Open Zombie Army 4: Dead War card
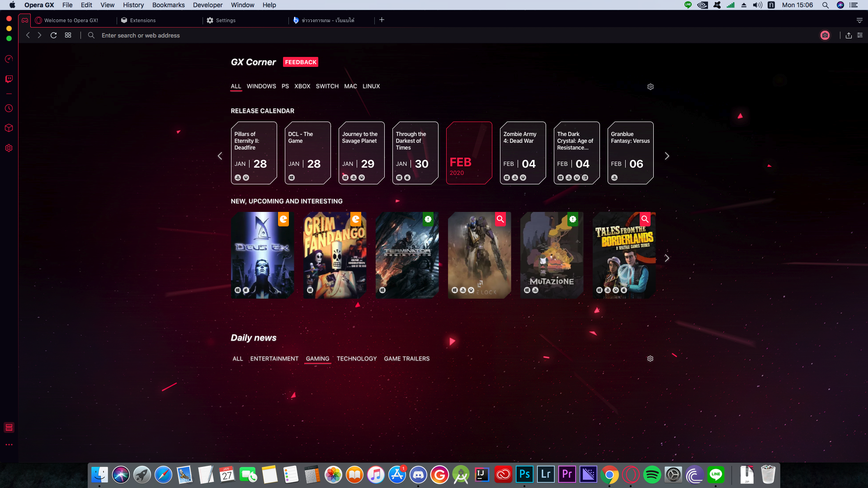 (x=523, y=153)
